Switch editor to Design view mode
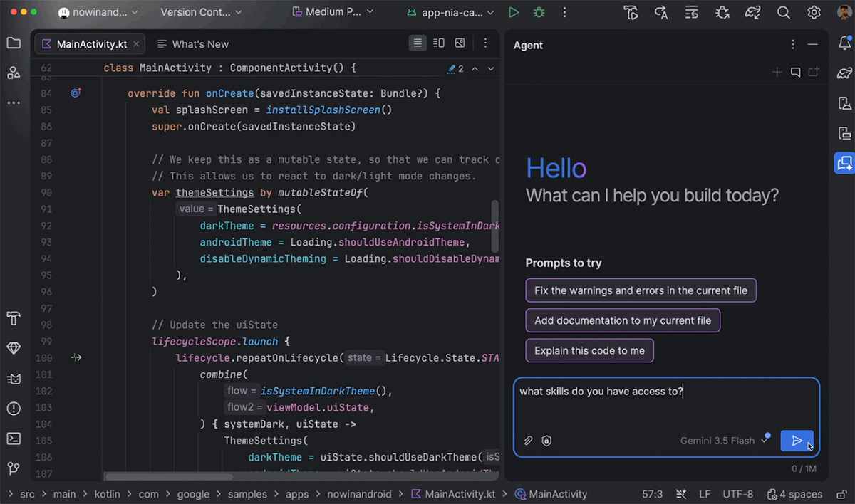Image resolution: width=855 pixels, height=504 pixels. point(460,43)
